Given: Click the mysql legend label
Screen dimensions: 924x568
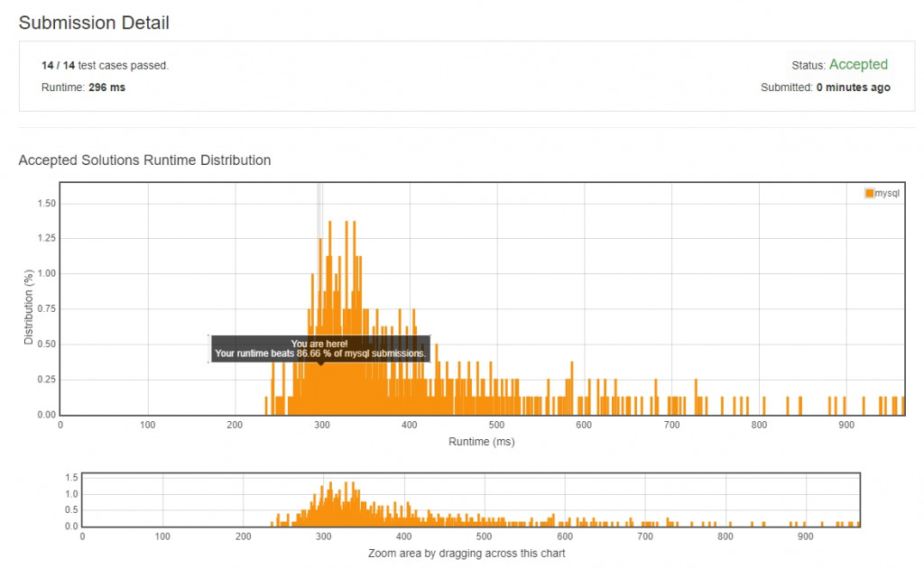Looking at the screenshot, I should (x=887, y=193).
